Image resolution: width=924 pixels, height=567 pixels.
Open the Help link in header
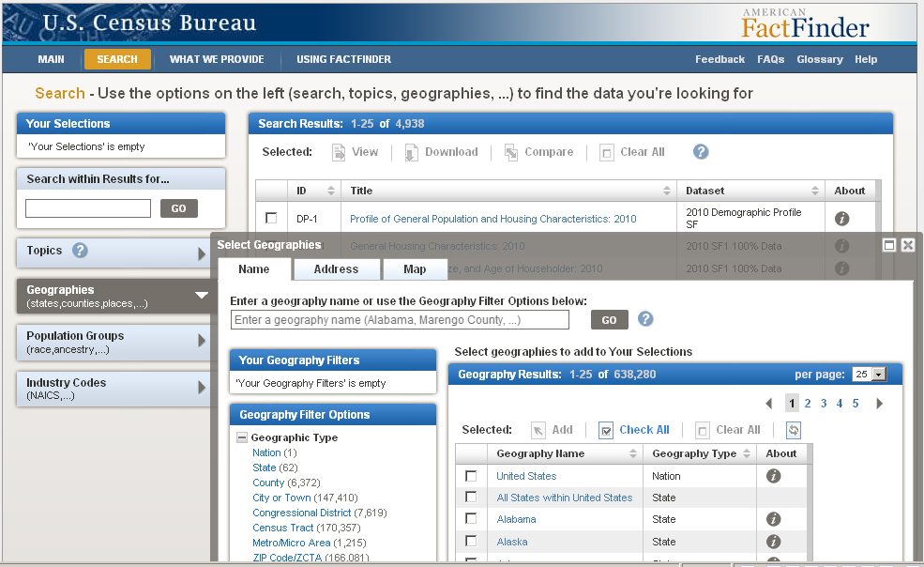tap(866, 59)
